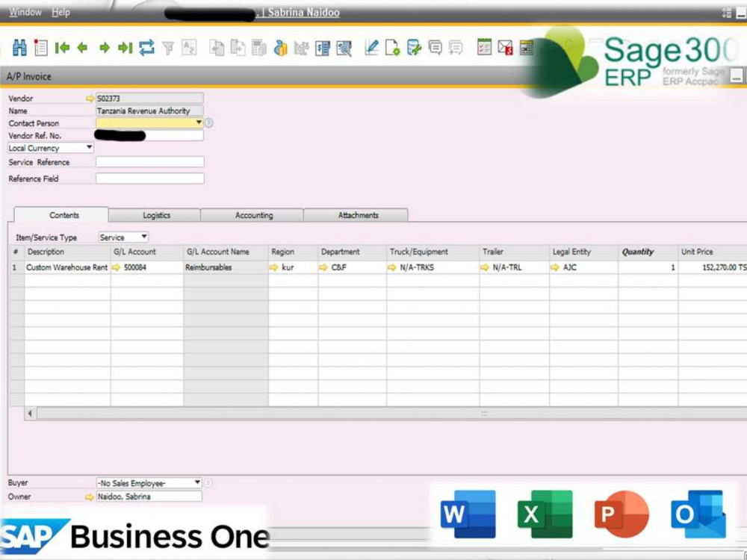Open the Target Document icon

(x=238, y=48)
